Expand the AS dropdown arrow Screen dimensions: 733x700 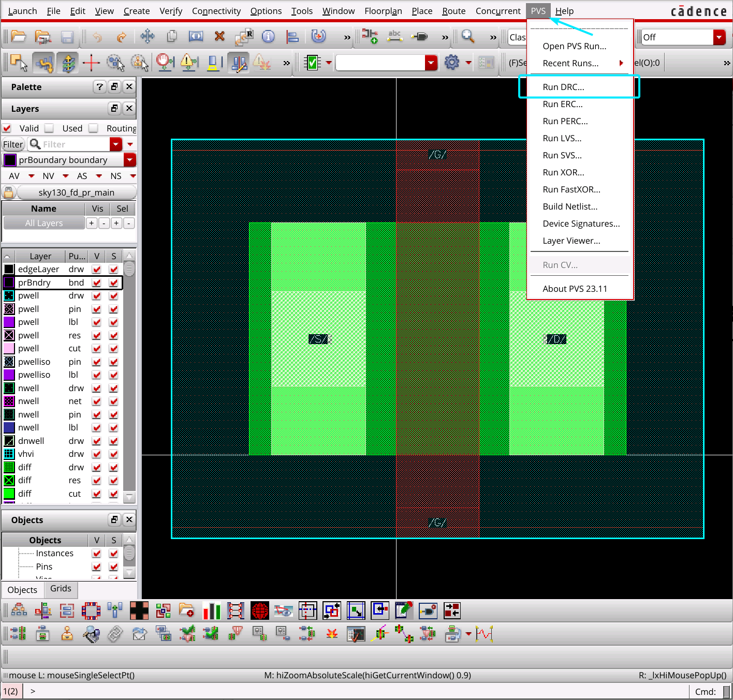[x=99, y=176]
